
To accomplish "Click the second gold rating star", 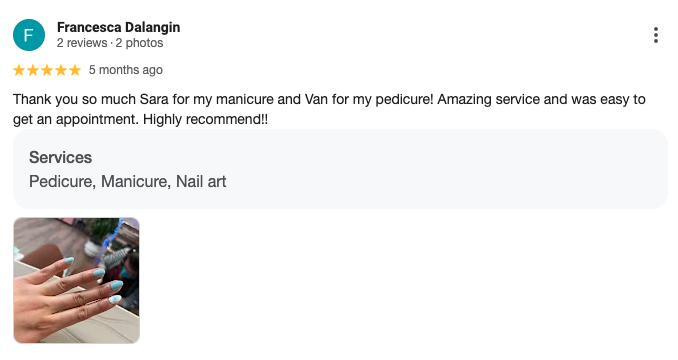I will (x=33, y=70).
